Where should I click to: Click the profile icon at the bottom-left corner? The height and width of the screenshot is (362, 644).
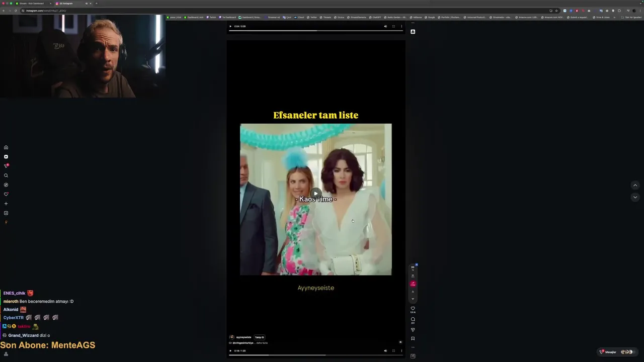tap(6, 354)
